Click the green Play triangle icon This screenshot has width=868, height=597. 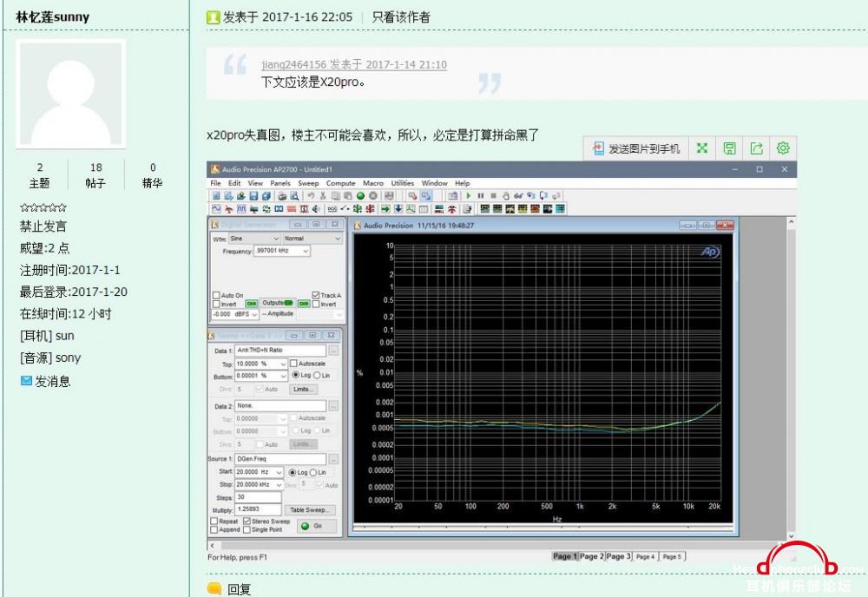(x=469, y=196)
